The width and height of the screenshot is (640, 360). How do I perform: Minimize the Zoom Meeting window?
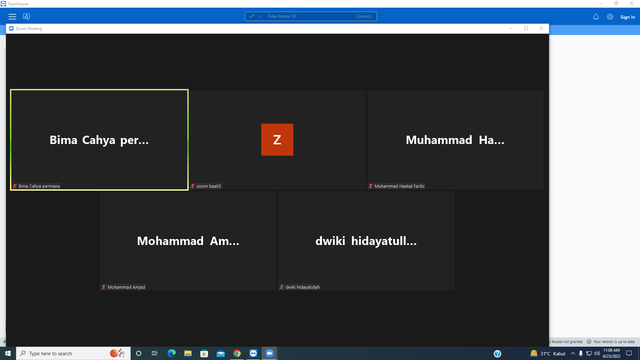(511, 29)
